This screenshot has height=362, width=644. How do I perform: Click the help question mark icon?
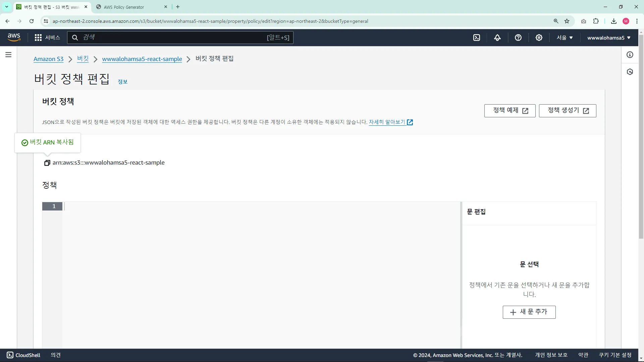(518, 38)
